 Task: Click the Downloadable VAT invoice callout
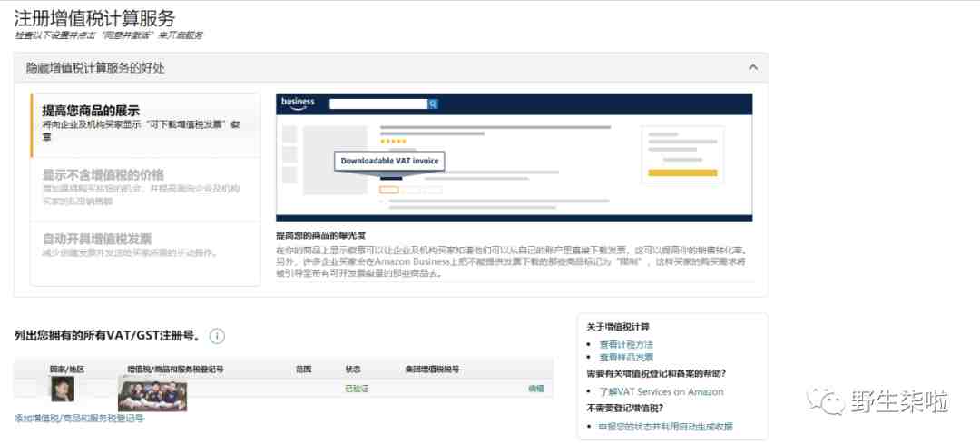click(388, 161)
